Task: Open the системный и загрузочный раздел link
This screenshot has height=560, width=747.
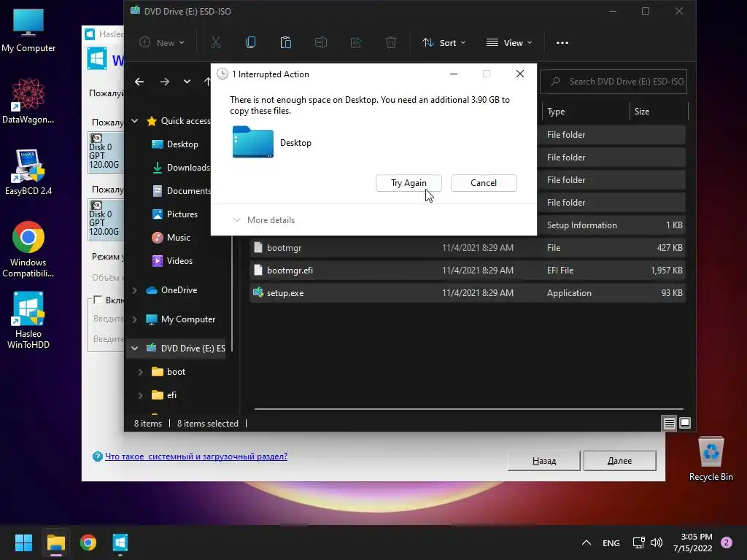Action: click(196, 456)
